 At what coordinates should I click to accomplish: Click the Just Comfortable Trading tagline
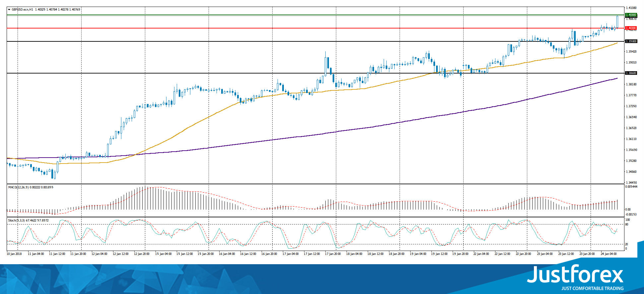pyautogui.click(x=592, y=288)
